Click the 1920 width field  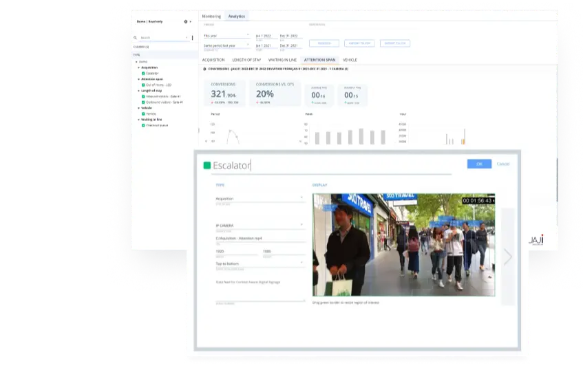click(236, 252)
